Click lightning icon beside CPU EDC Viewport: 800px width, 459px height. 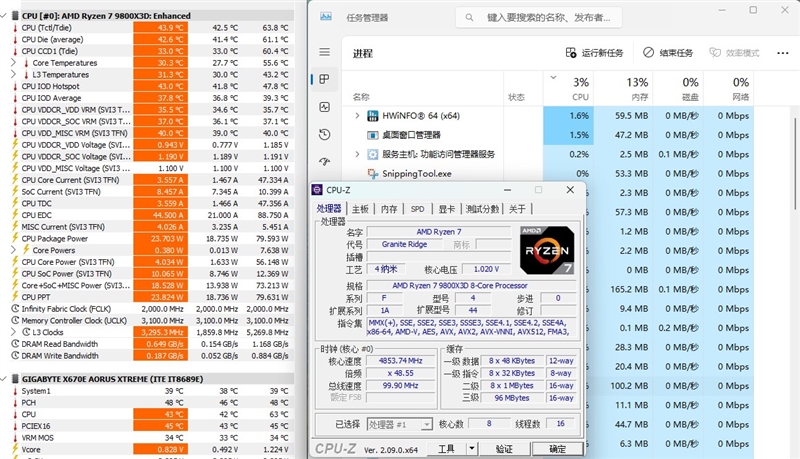(x=15, y=215)
